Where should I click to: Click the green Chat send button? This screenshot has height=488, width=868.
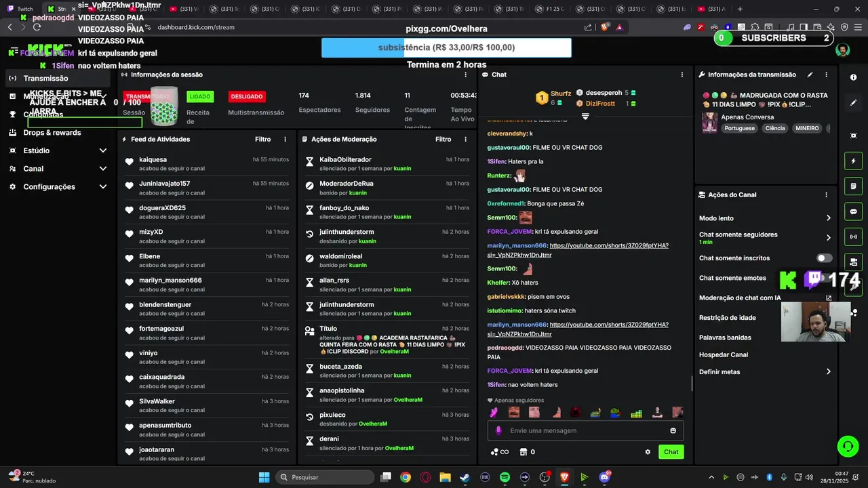671,452
